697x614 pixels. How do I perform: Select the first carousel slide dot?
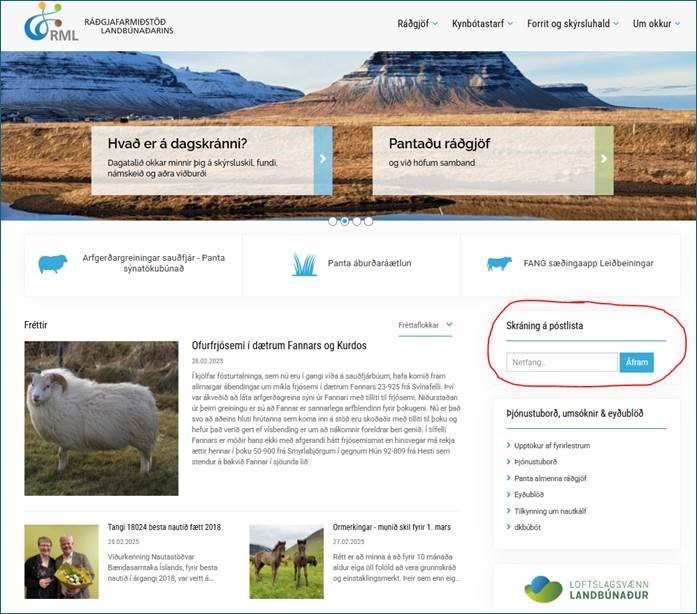point(333,221)
